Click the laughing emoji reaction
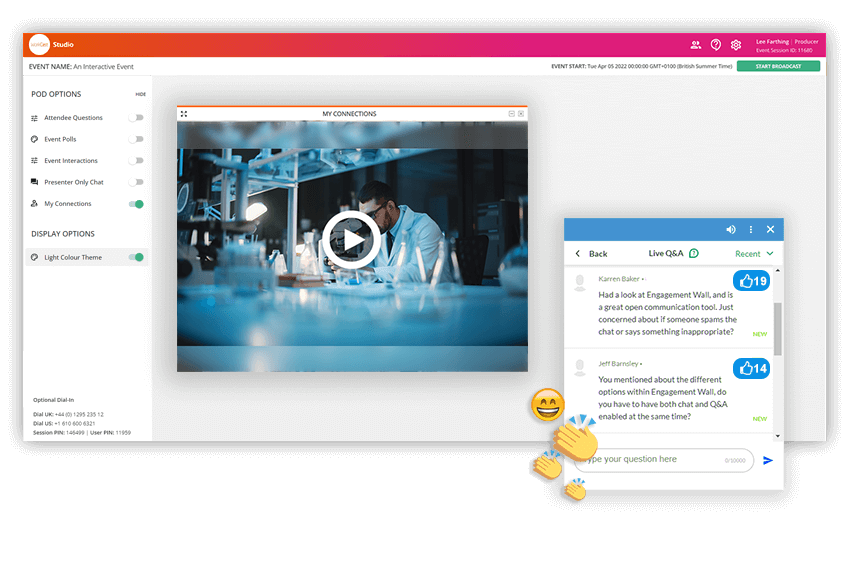850x573 pixels. click(x=548, y=405)
